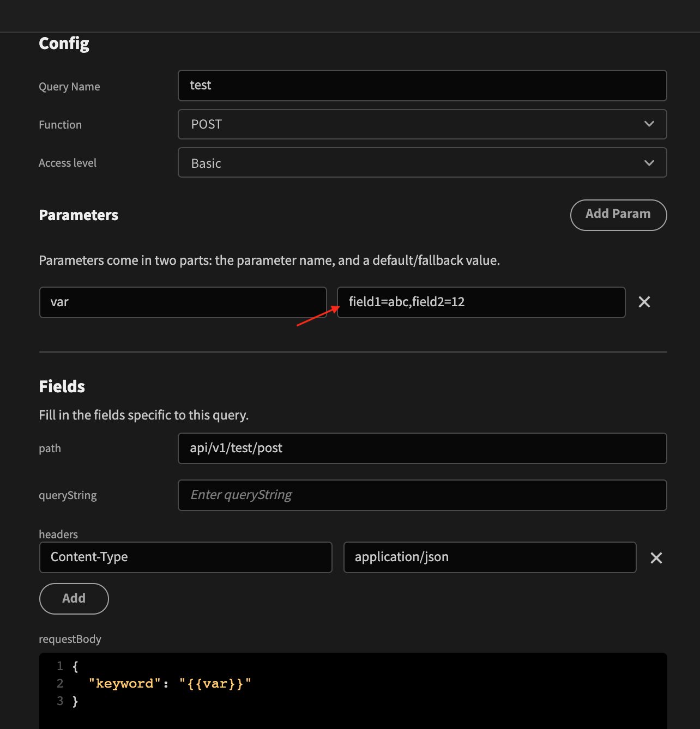Click the Access level chevron arrow
The width and height of the screenshot is (700, 729).
coord(649,162)
